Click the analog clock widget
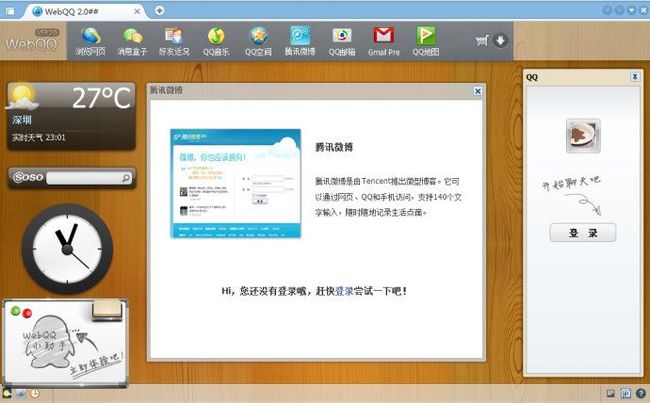The height and width of the screenshot is (403, 650). [x=67, y=249]
